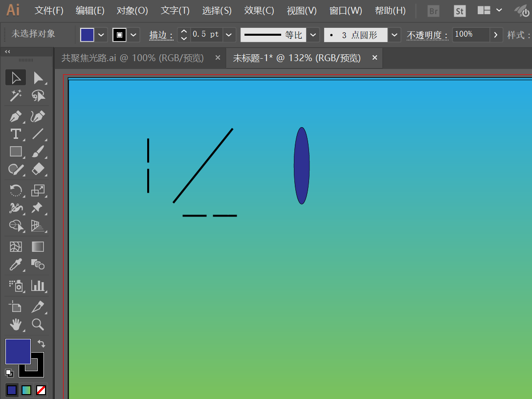Open the 选择(S) menu

[x=217, y=11]
